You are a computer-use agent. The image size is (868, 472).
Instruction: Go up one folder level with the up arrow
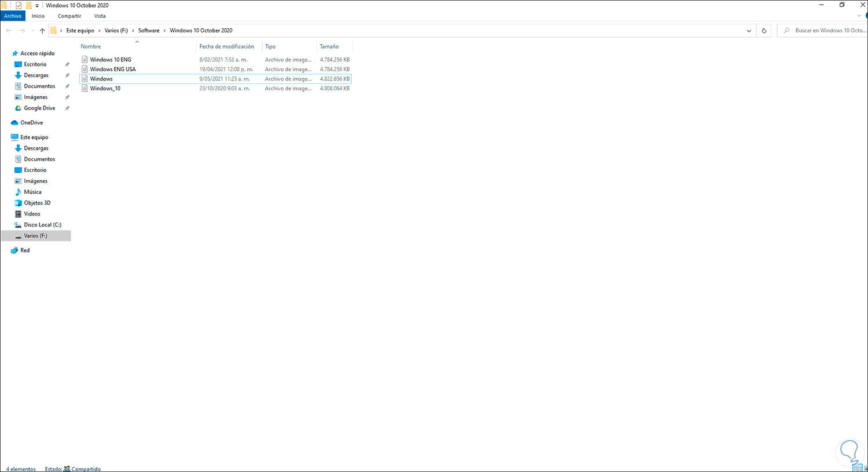click(42, 31)
